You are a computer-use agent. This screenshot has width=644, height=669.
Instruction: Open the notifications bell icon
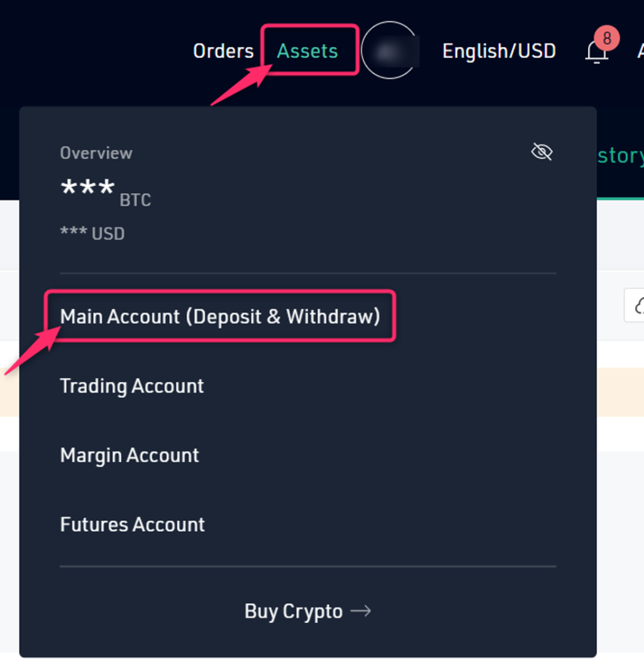tap(596, 52)
